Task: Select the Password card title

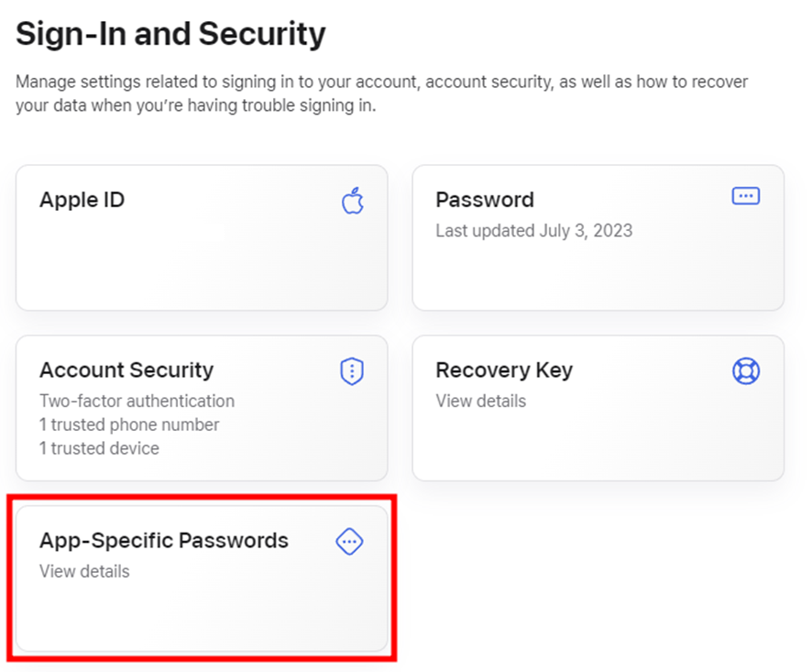Action: coord(484,200)
